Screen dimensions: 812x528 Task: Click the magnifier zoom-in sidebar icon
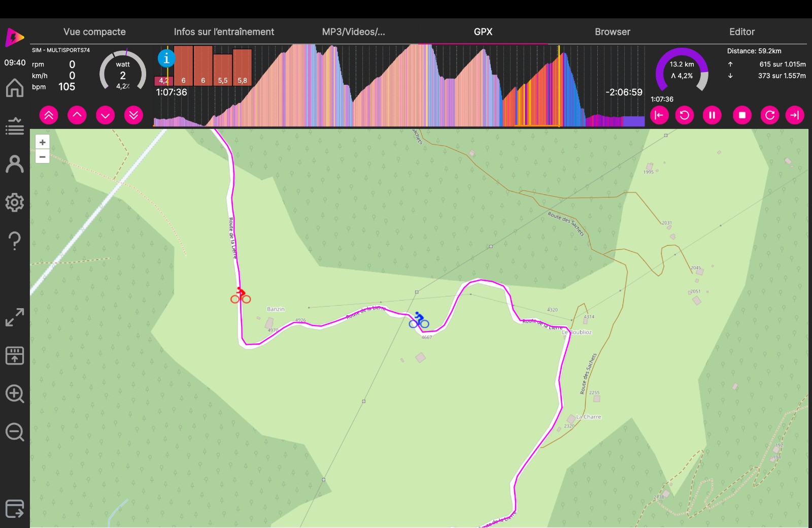click(x=15, y=393)
